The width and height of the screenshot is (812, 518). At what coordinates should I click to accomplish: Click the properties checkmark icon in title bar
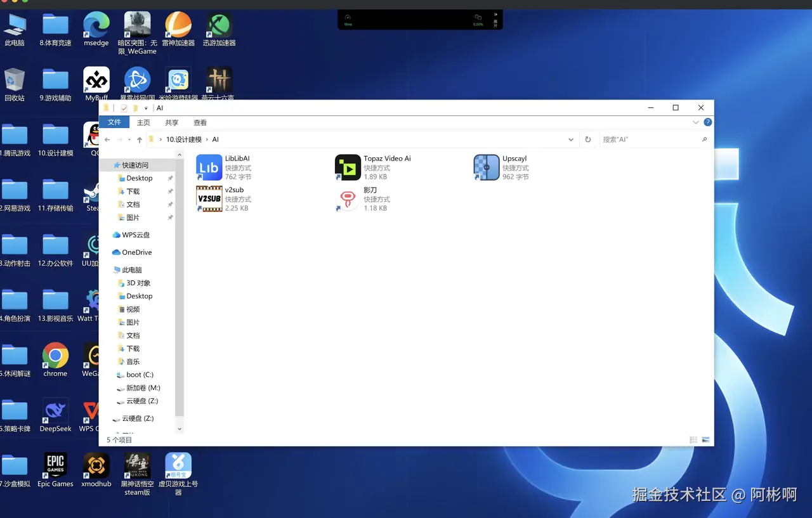tap(124, 108)
